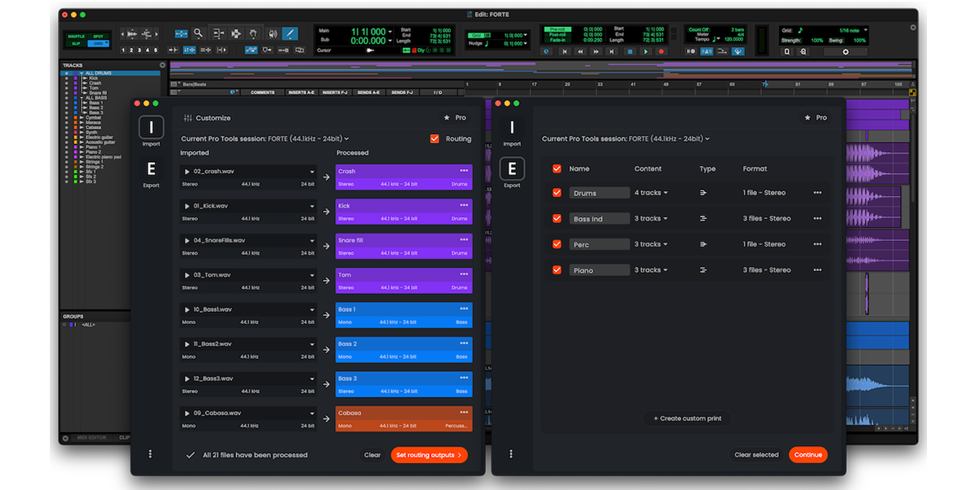Disable the Routing checkbox
980x490 pixels.
434,139
